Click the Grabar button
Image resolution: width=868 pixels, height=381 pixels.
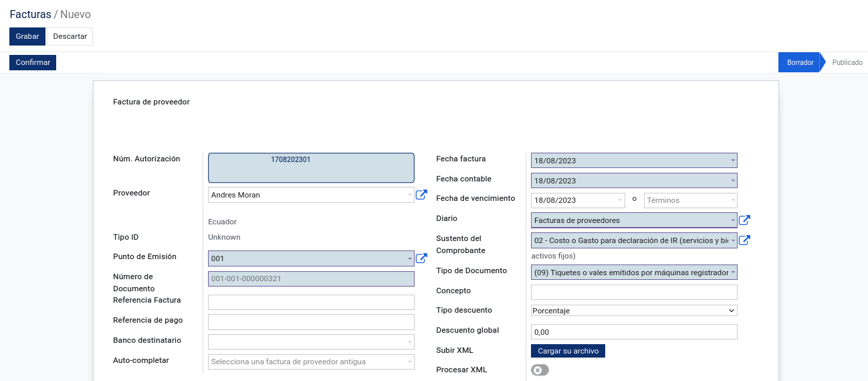pyautogui.click(x=27, y=36)
